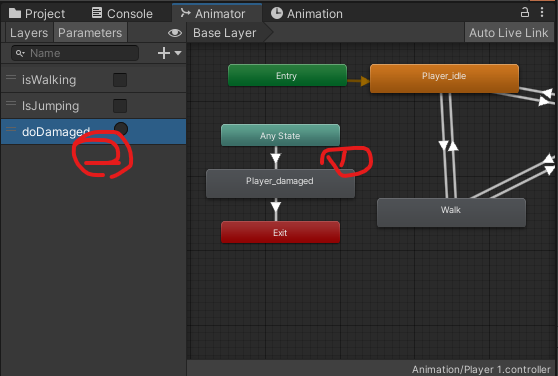Select the Any State node

pos(280,135)
